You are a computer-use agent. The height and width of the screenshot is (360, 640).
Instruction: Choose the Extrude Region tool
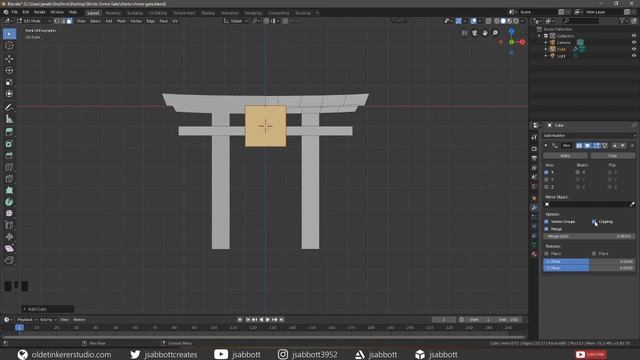(x=9, y=132)
